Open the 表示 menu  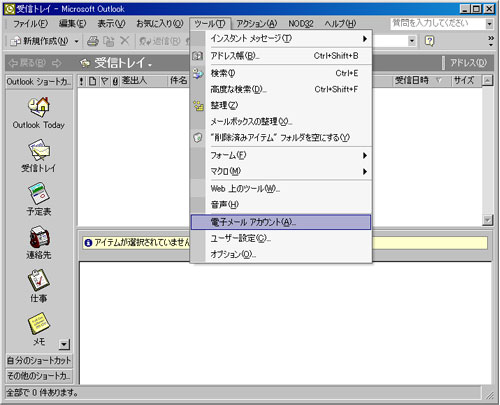pos(111,24)
